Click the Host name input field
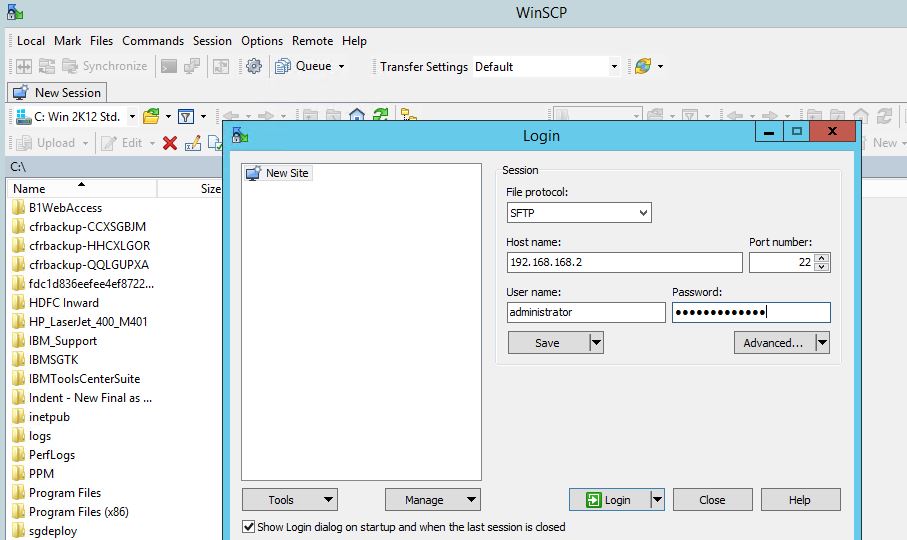The width and height of the screenshot is (907, 540). (x=624, y=262)
